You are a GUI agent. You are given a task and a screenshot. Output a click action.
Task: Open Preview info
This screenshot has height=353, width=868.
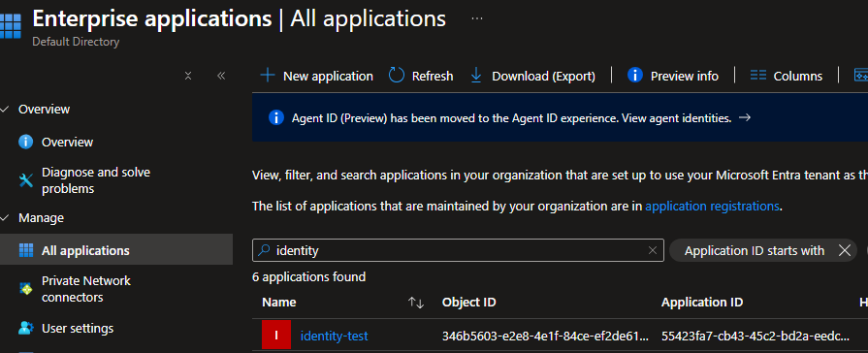(x=673, y=76)
